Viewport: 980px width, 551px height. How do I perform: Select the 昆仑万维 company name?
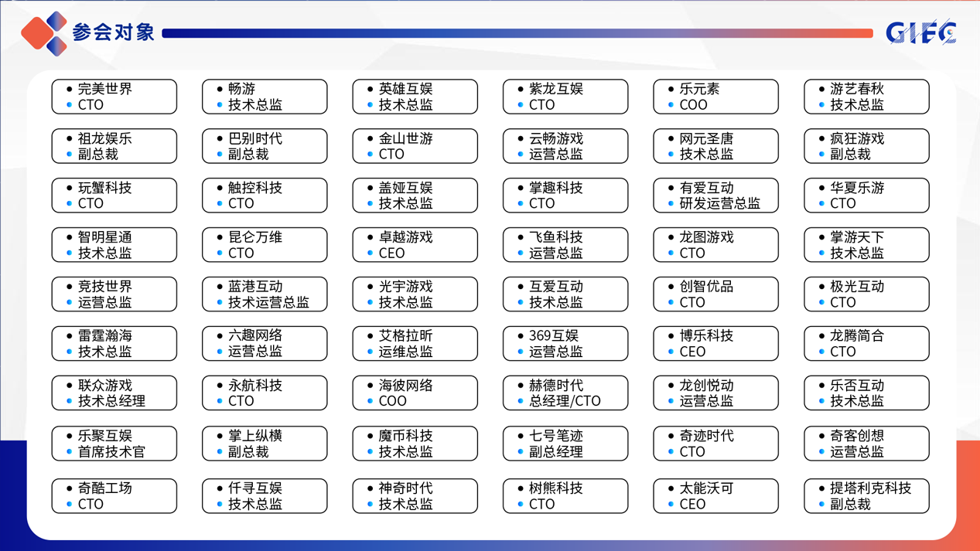click(x=255, y=237)
